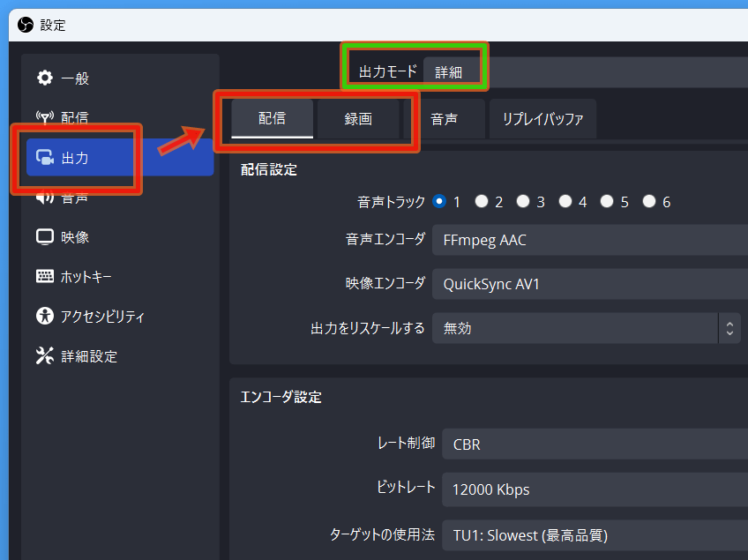Open アクセシビリティ settings in the sidebar
Image resolution: width=748 pixels, height=560 pixels.
120,317
